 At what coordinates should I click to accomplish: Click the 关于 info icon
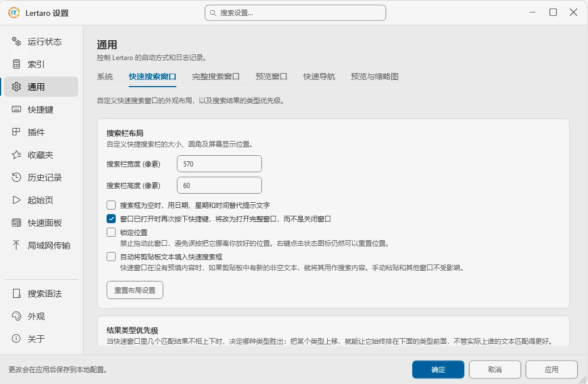pyautogui.click(x=16, y=339)
